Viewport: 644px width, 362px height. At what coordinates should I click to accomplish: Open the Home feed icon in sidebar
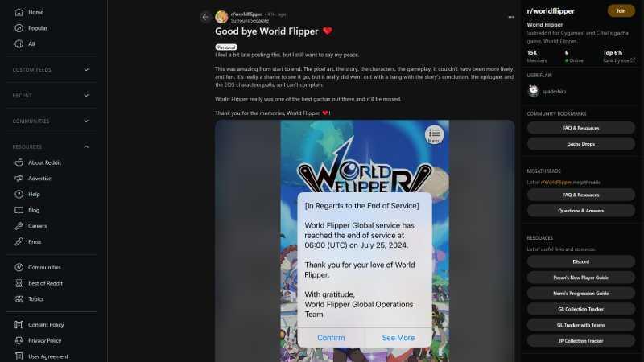pyautogui.click(x=19, y=12)
